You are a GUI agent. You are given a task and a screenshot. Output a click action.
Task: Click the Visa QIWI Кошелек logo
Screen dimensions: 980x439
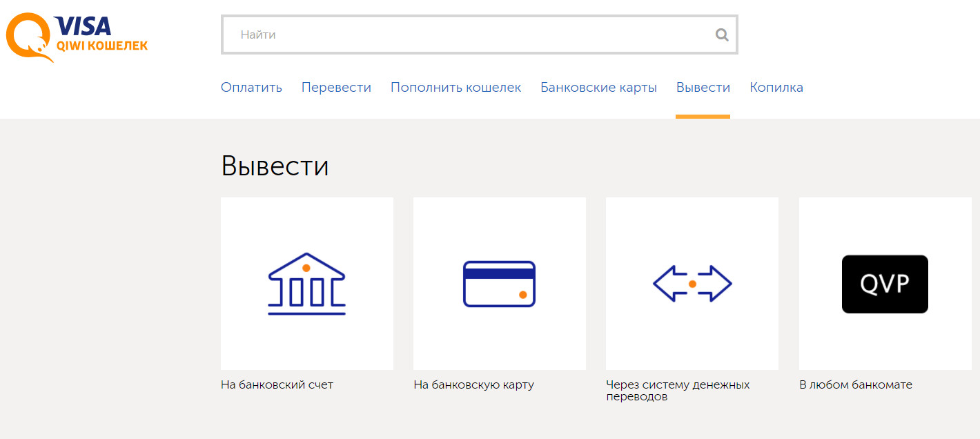pyautogui.click(x=77, y=39)
